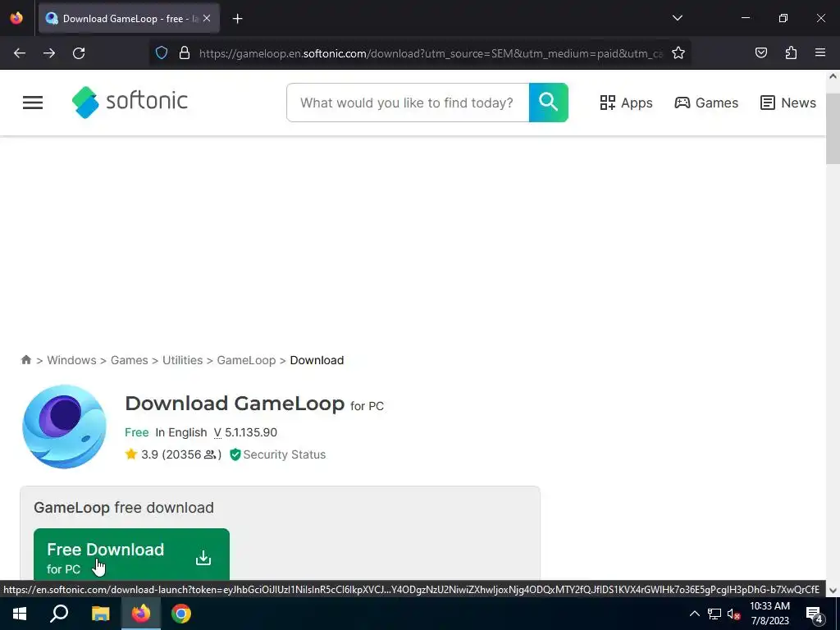The height and width of the screenshot is (630, 840).
Task: List all tabs dropdown arrow
Action: [677, 18]
